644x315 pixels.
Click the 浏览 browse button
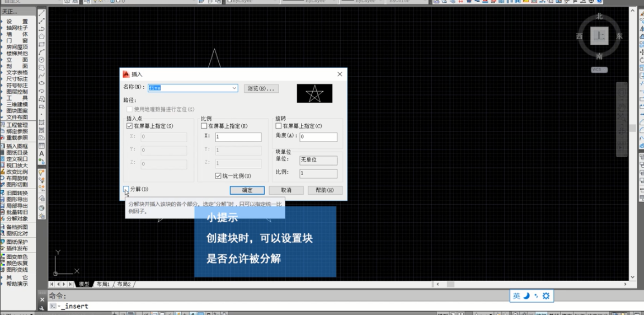pyautogui.click(x=261, y=88)
